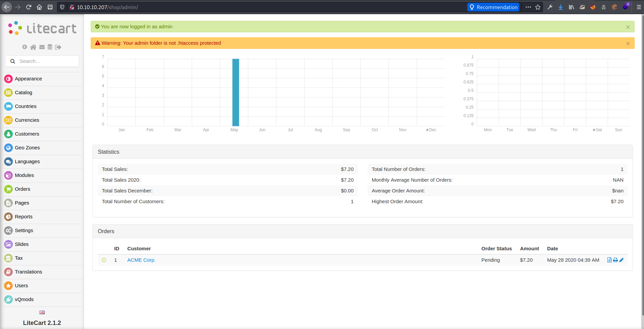Open the ACME Corp. customer link

click(141, 260)
